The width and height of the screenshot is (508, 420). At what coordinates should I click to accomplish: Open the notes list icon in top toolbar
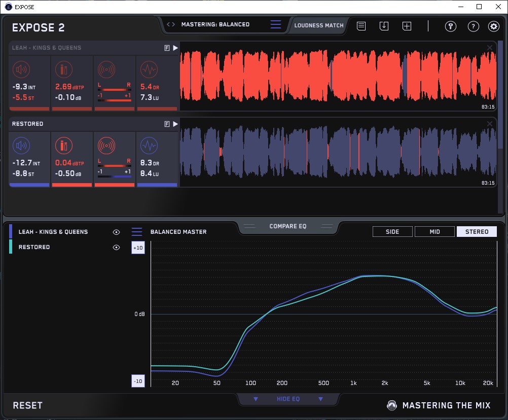361,26
